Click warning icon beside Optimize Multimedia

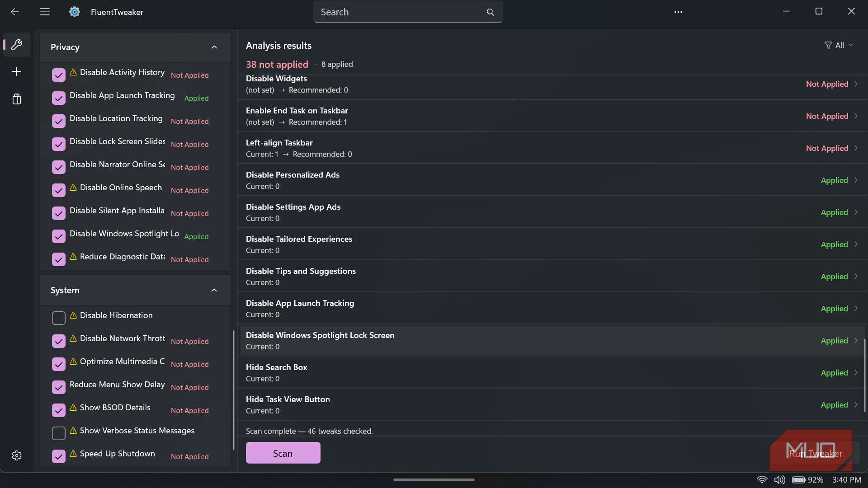tap(73, 361)
